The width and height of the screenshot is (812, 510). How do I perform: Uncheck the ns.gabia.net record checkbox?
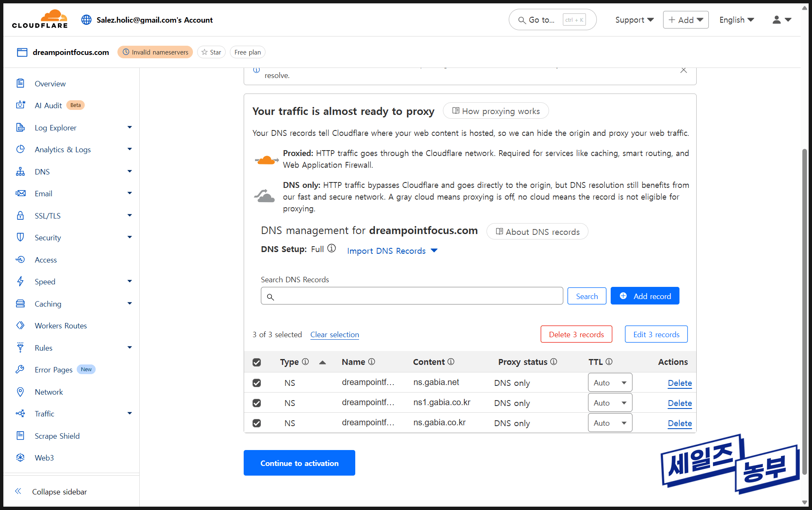click(257, 383)
